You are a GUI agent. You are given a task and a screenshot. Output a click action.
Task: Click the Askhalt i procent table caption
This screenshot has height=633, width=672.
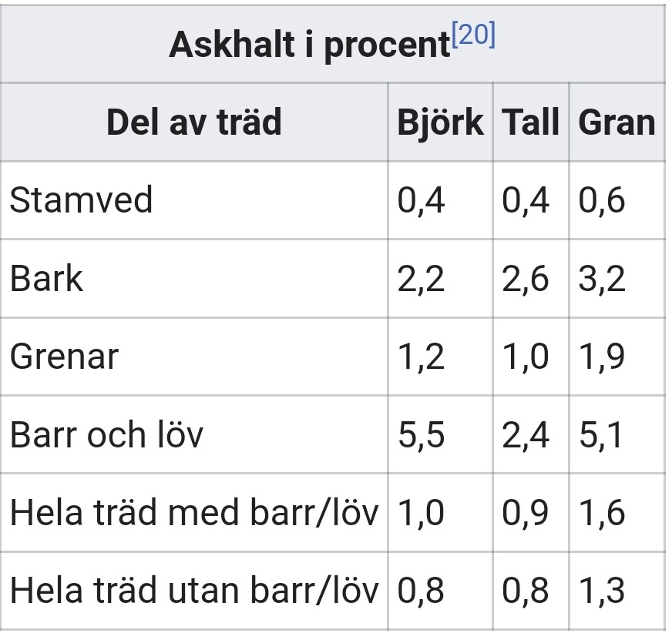pyautogui.click(x=309, y=46)
